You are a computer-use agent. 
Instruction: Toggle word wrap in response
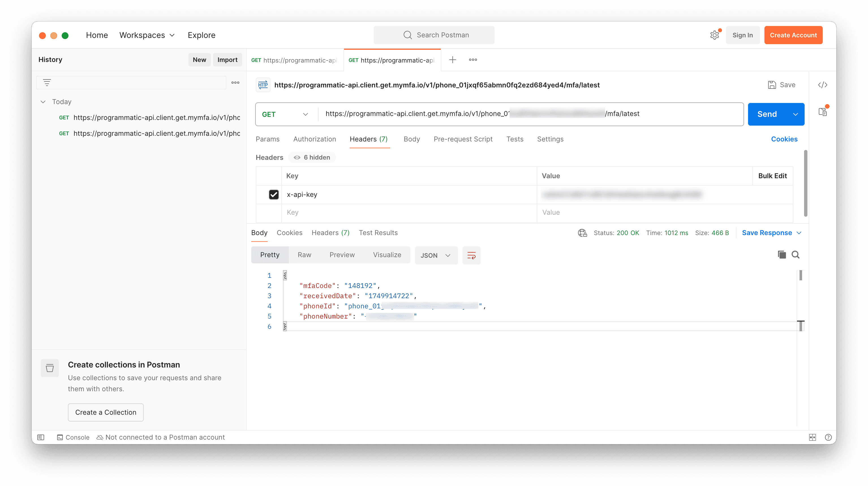471,255
